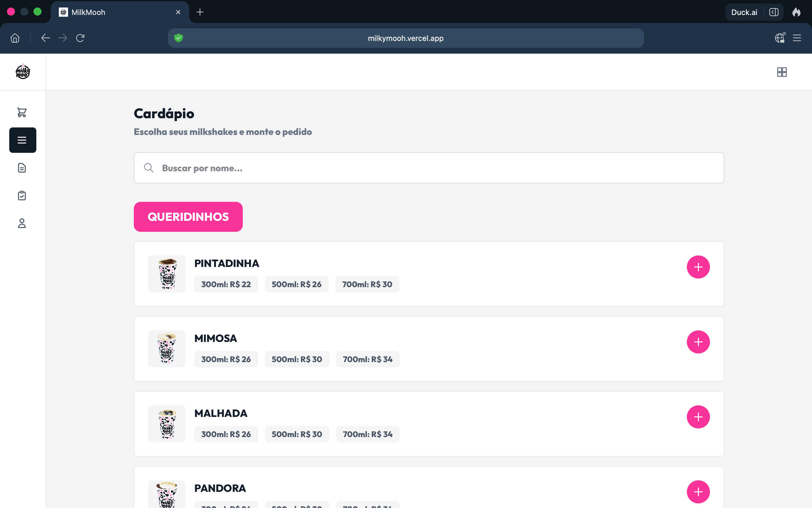
Task: Open a new browser tab
Action: pyautogui.click(x=200, y=12)
